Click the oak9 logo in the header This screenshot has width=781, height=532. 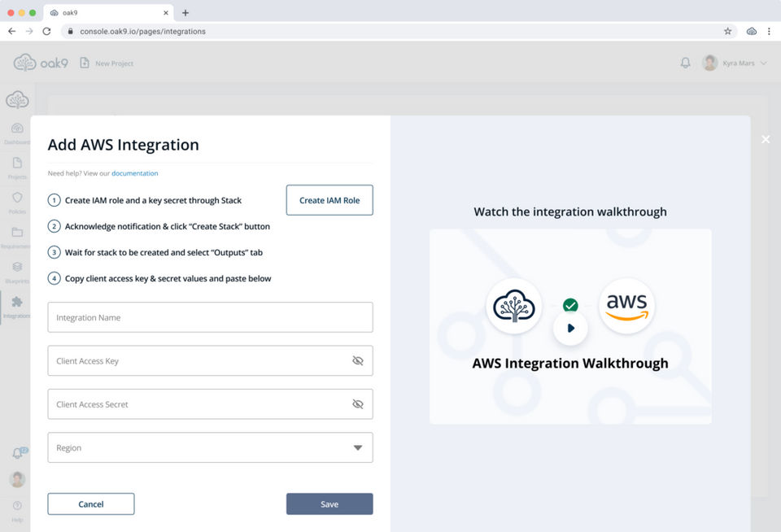coord(41,63)
